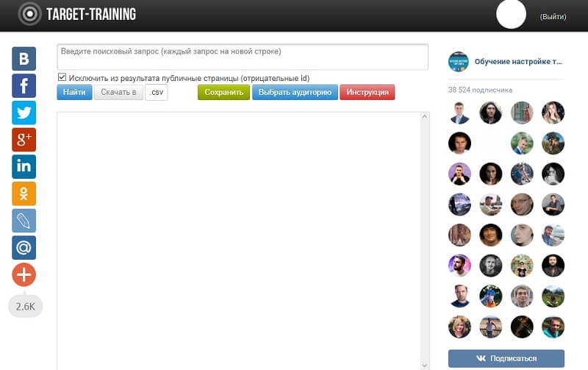Open the LinkedIn share icon
588x370 pixels.
tap(24, 167)
